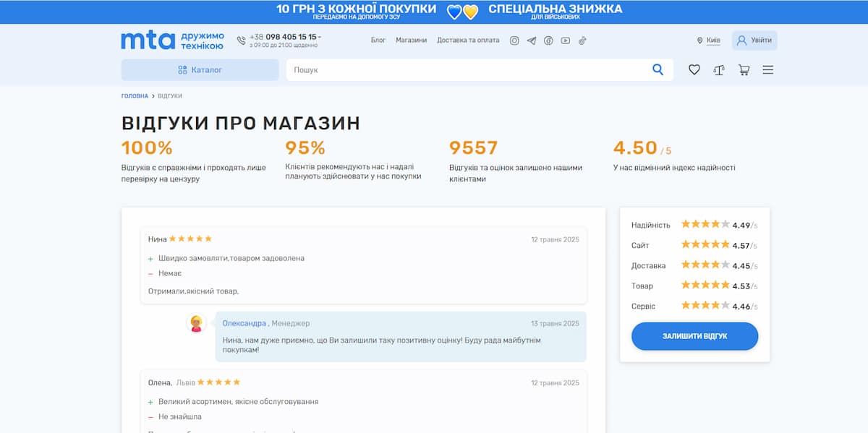Viewport: 868px width, 433px height.
Task: Click the ВІДГУКИ breadcrumb text
Action: pos(170,95)
